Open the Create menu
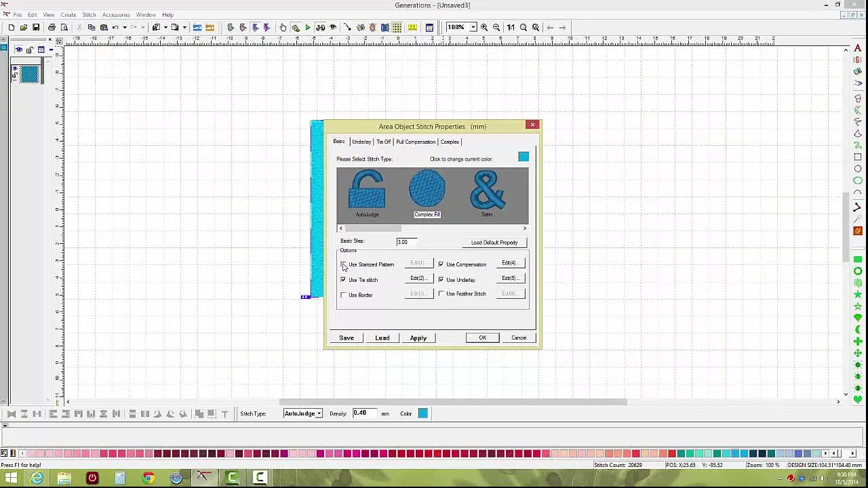 tap(68, 15)
